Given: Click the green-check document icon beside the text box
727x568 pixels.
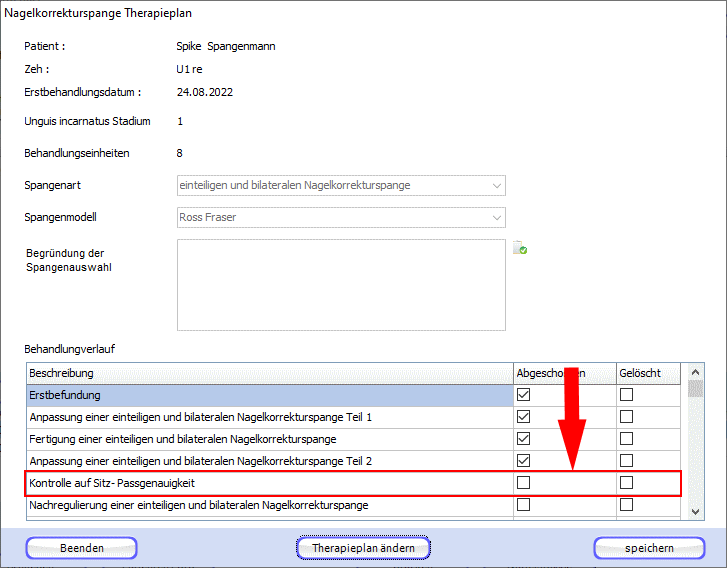Looking at the screenshot, I should click(x=520, y=248).
